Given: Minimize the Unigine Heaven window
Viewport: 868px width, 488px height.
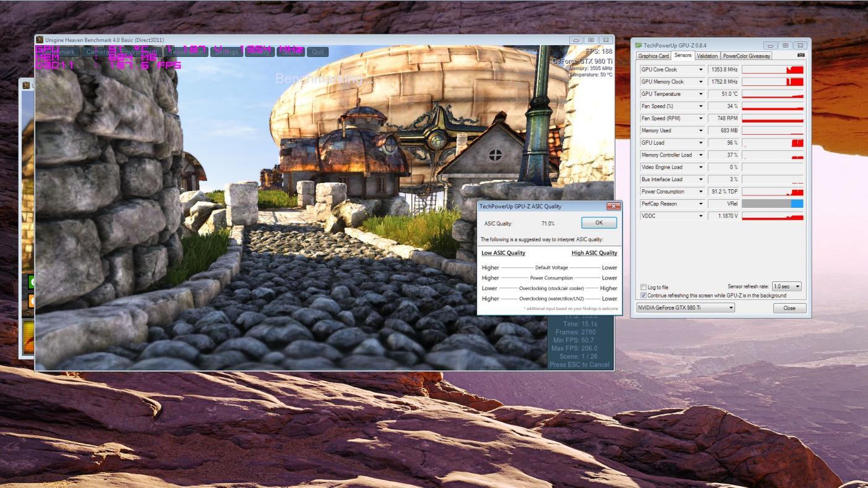Looking at the screenshot, I should pos(577,40).
